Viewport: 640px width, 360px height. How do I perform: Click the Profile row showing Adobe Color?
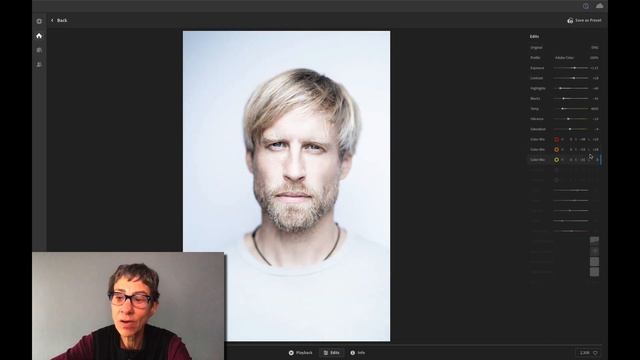coord(564,58)
